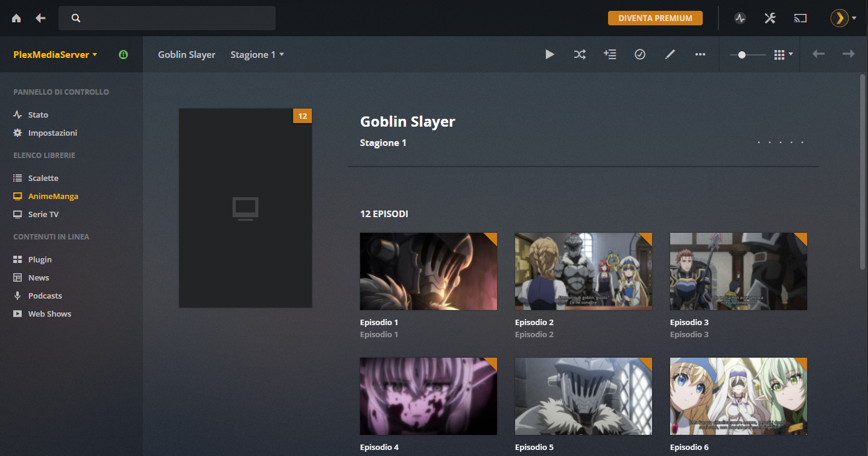Open Episodio 4 thumbnail

point(428,396)
